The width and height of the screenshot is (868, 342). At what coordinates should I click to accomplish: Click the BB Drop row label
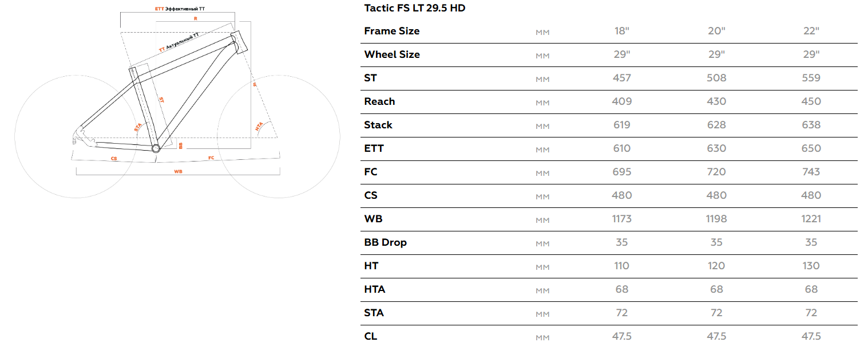click(385, 242)
